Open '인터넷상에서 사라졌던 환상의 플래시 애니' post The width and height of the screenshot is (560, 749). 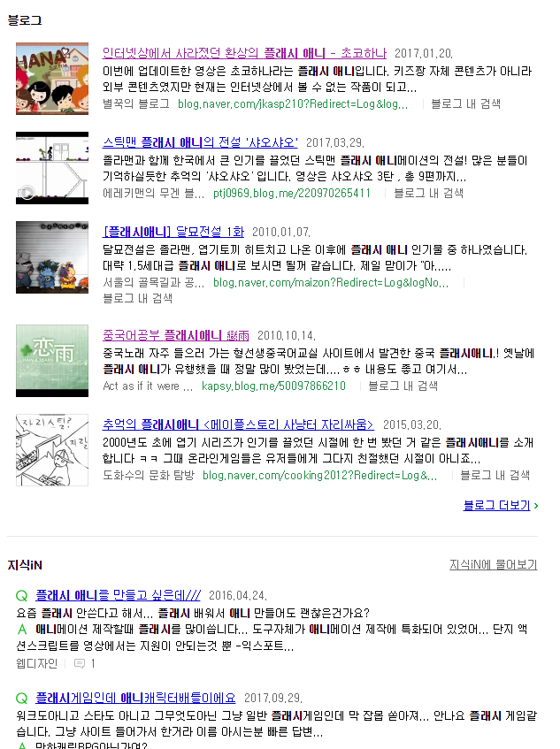[244, 53]
